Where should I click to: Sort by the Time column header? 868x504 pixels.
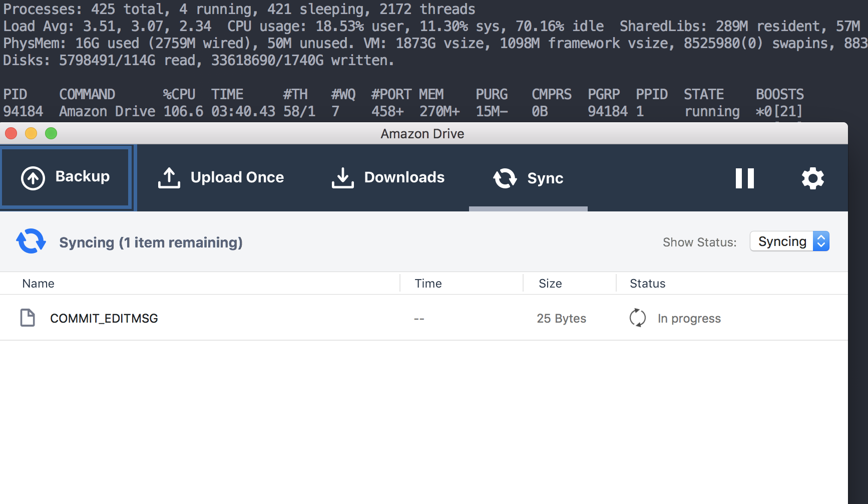pyautogui.click(x=428, y=284)
